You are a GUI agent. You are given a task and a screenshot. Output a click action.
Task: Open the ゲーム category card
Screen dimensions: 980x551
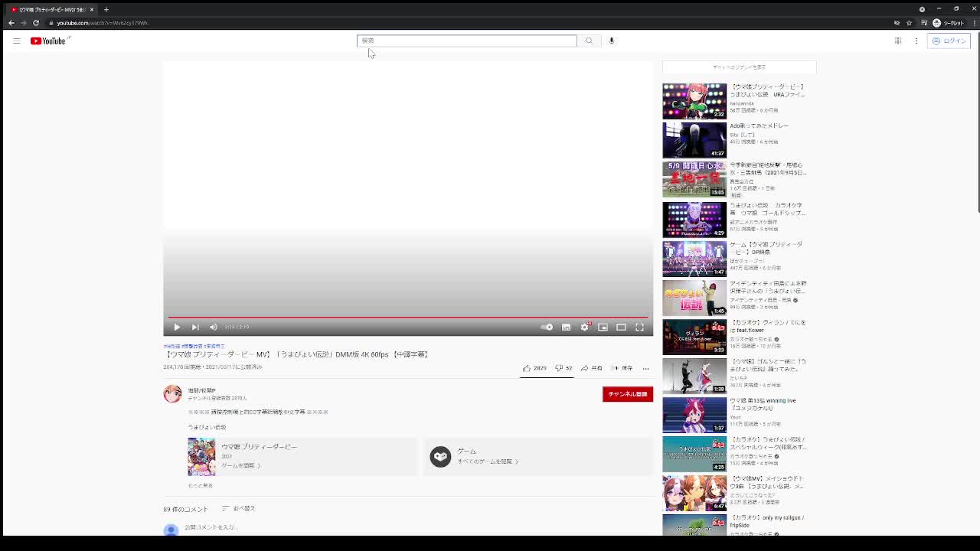(x=537, y=456)
